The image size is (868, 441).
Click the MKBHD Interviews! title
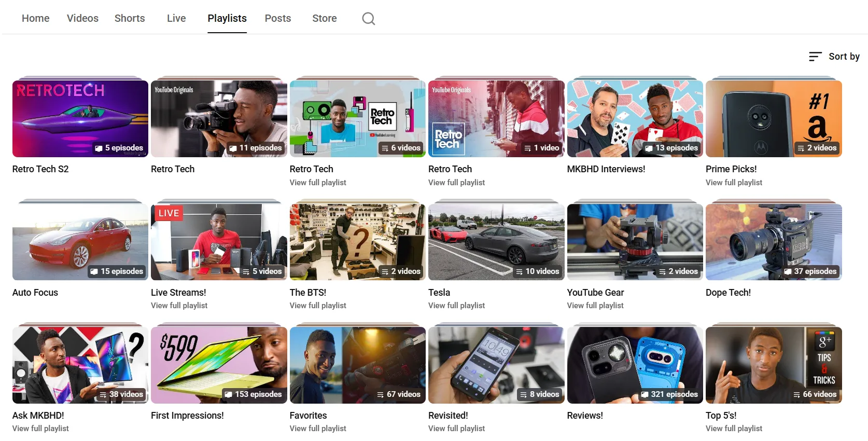(606, 169)
